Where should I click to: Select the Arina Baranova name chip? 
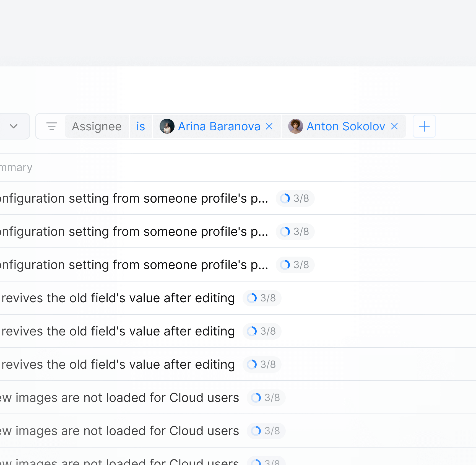pos(219,126)
